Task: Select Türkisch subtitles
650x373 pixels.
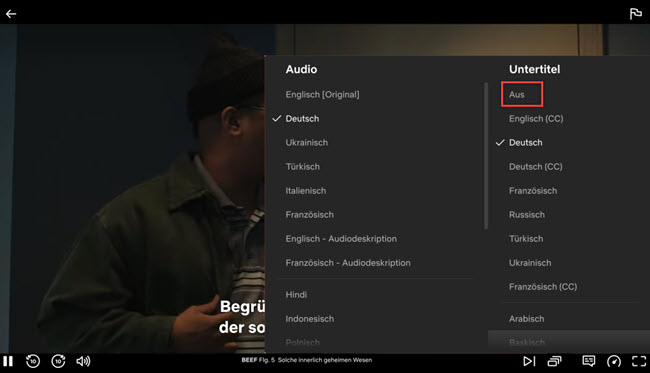Action: pyautogui.click(x=526, y=239)
